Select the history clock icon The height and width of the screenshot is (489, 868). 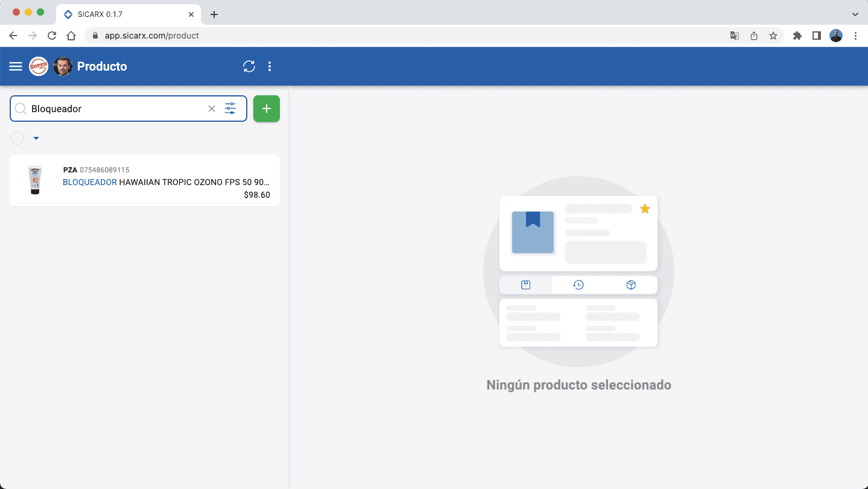click(x=578, y=284)
